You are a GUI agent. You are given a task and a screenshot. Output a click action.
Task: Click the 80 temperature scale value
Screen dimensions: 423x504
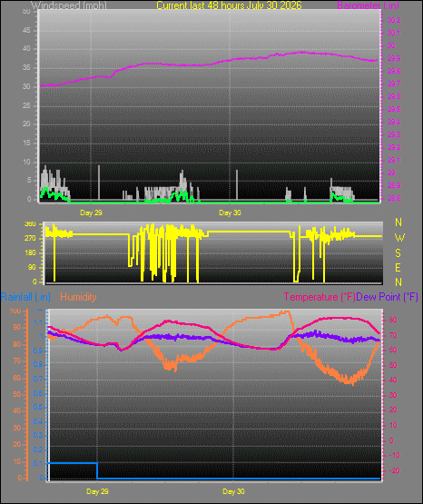pos(393,321)
